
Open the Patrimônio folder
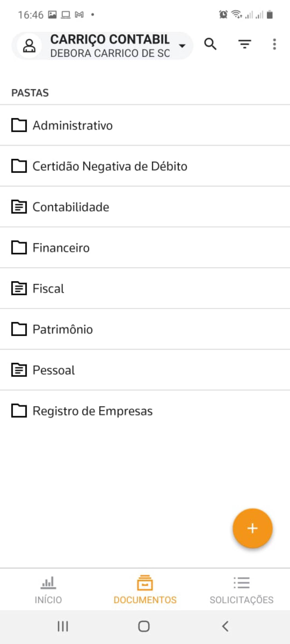pos(63,329)
